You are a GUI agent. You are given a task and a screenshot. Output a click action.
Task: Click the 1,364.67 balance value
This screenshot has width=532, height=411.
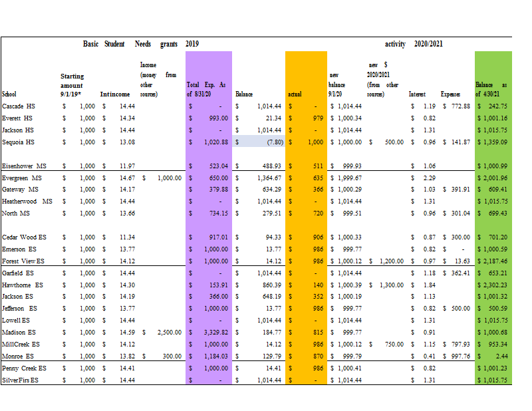click(x=269, y=178)
